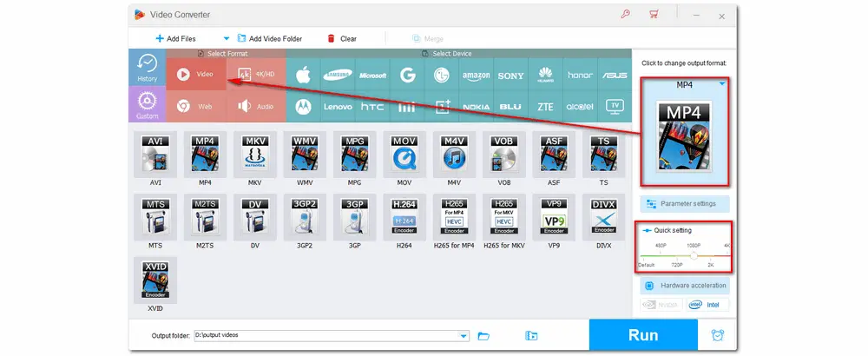Viewport: 868px width, 356px height.
Task: Open Xiaomi device presets
Action: (407, 107)
